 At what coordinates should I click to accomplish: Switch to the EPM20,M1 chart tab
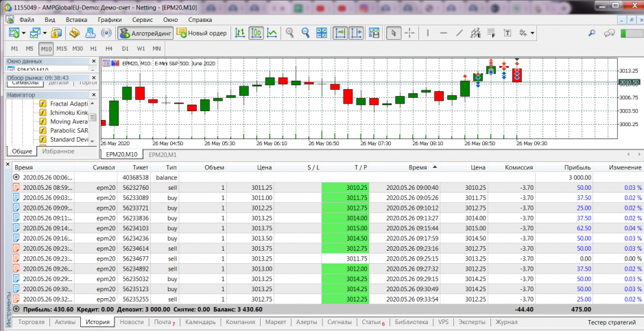(163, 155)
